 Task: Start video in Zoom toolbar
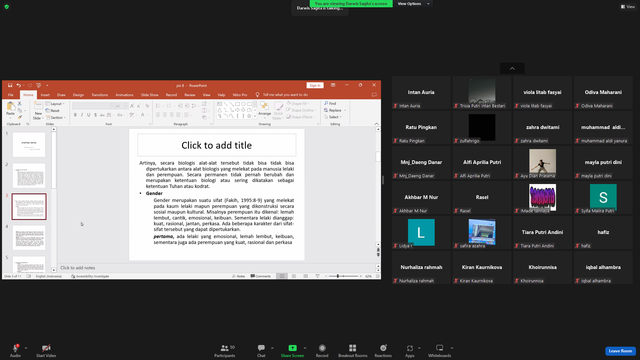[x=46, y=350]
